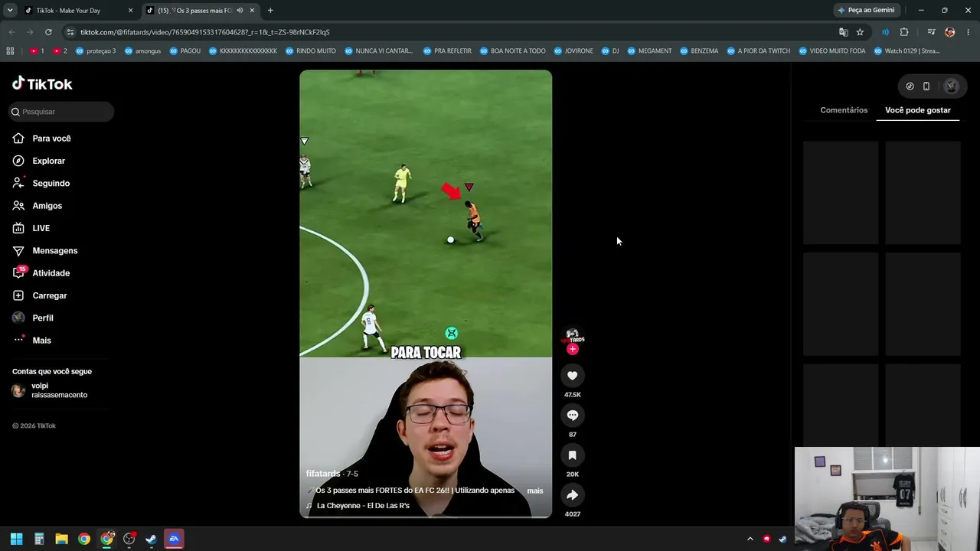
Task: Follow fifatards with the red plus button
Action: click(x=572, y=349)
